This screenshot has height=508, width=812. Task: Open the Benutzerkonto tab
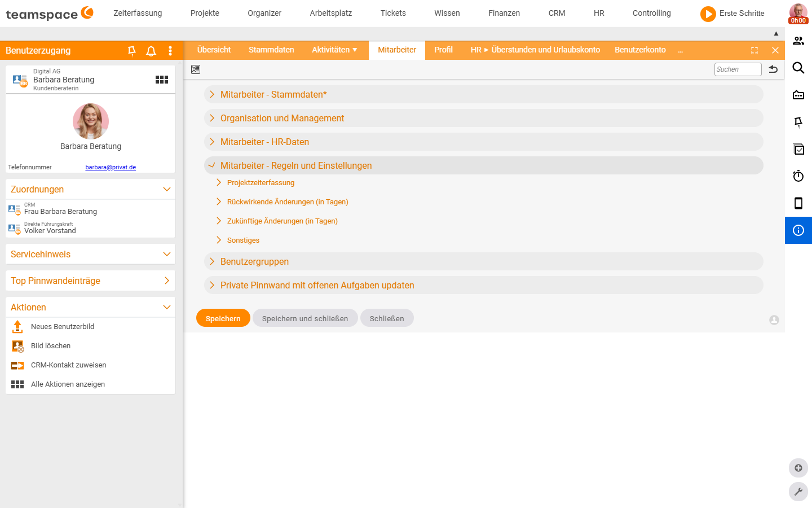(x=640, y=50)
